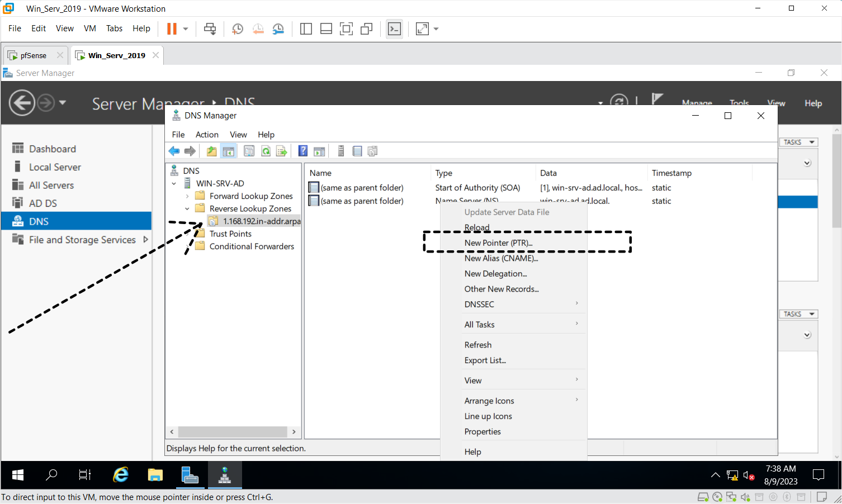
Task: Open the Snapshot Manager wrench-clock icon
Action: 278,28
